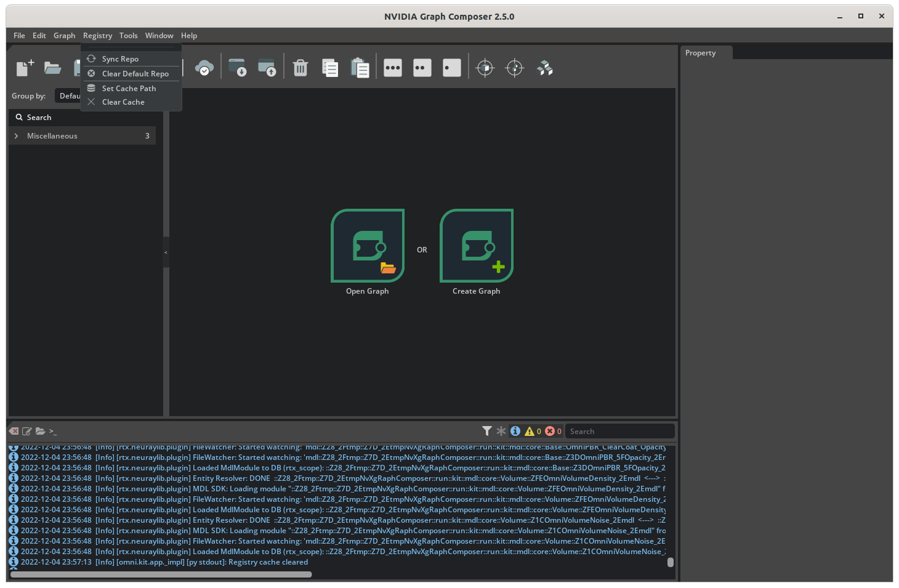Open the Edit menu
The width and height of the screenshot is (899, 588).
39,36
